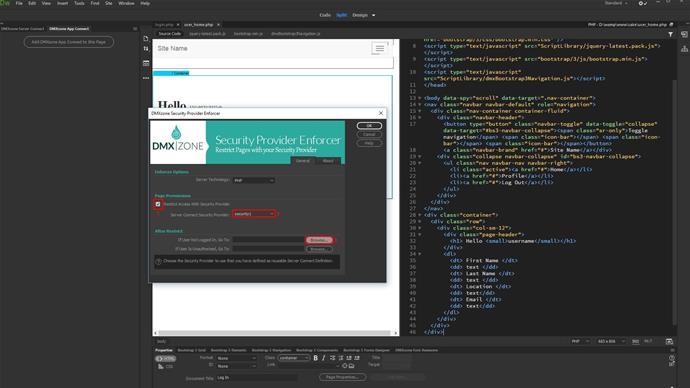Select the Properties panel tab

point(164,350)
